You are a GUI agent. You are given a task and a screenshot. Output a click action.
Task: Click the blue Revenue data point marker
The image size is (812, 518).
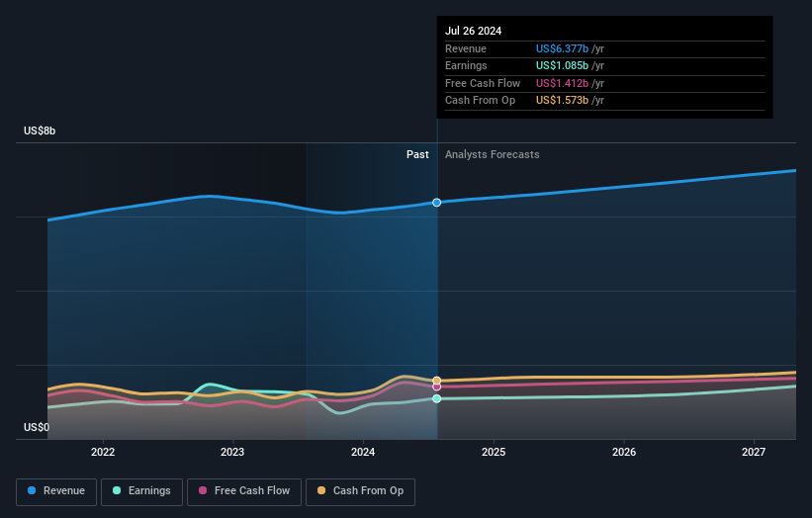pos(436,203)
